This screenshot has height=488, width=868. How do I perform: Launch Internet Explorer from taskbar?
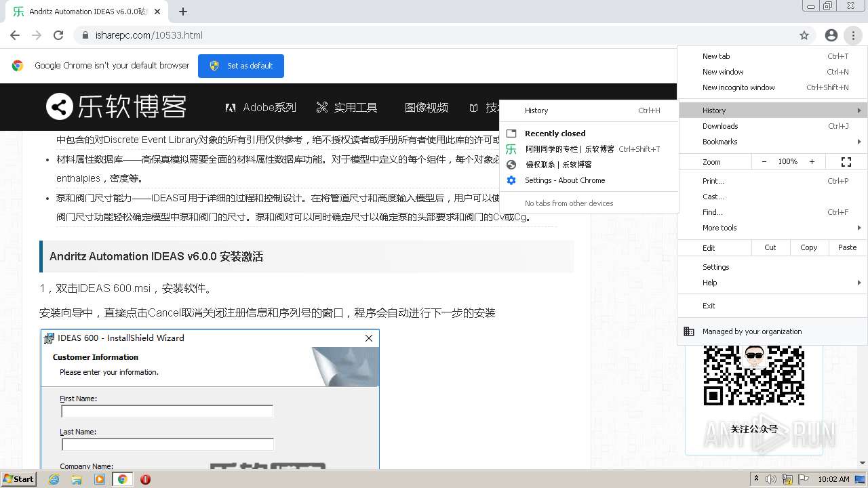coord(54,479)
